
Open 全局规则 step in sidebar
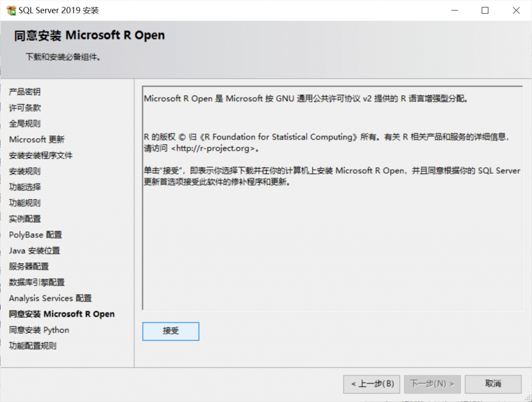[24, 124]
